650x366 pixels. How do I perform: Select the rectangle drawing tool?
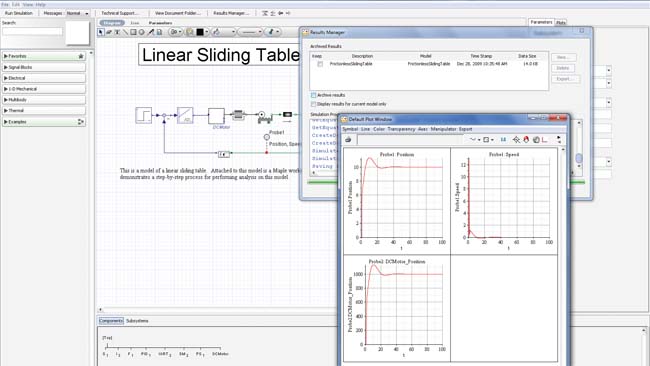point(133,32)
